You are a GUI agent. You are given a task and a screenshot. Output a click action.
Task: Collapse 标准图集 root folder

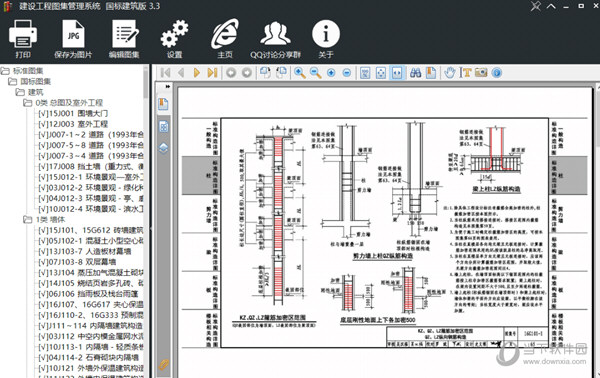5,71
